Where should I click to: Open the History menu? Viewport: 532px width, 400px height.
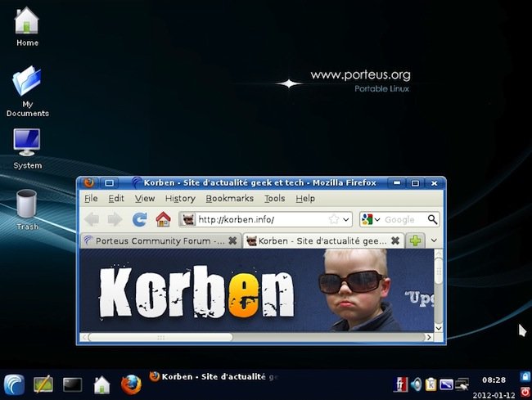(180, 198)
